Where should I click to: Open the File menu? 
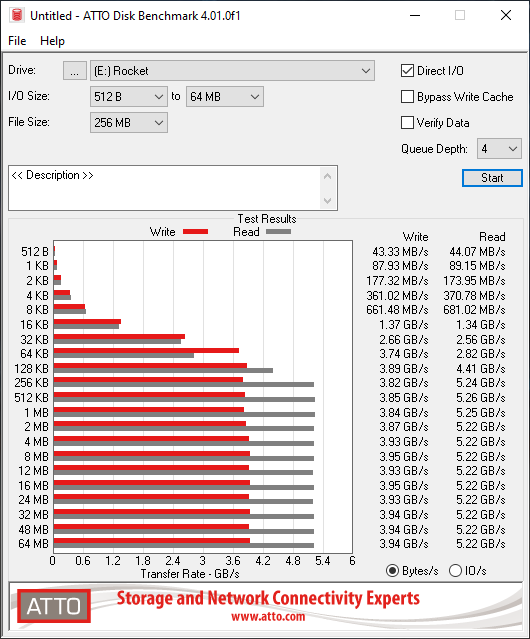click(17, 41)
